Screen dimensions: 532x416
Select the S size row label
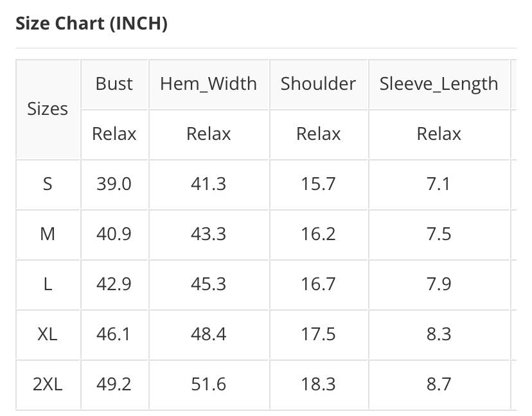pyautogui.click(x=48, y=184)
